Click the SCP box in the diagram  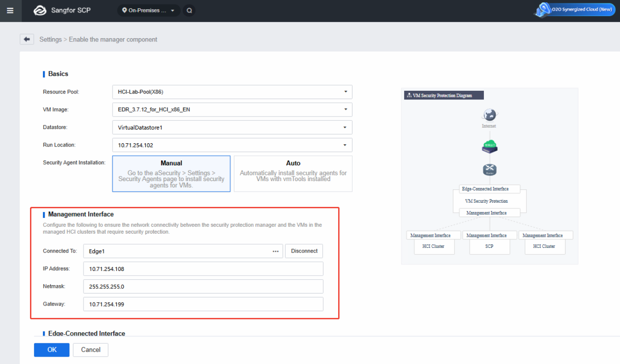click(489, 247)
